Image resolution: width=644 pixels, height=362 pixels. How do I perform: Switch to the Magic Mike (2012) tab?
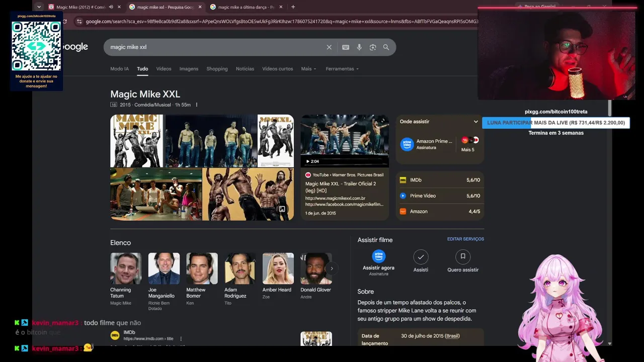(x=80, y=7)
